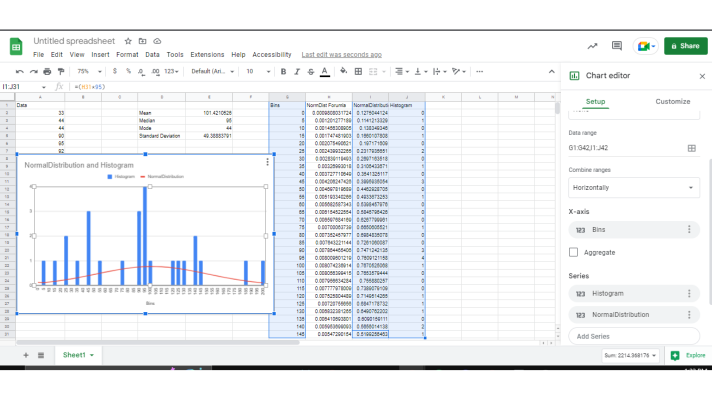Click the Undo icon
712x400 pixels.
coord(20,72)
